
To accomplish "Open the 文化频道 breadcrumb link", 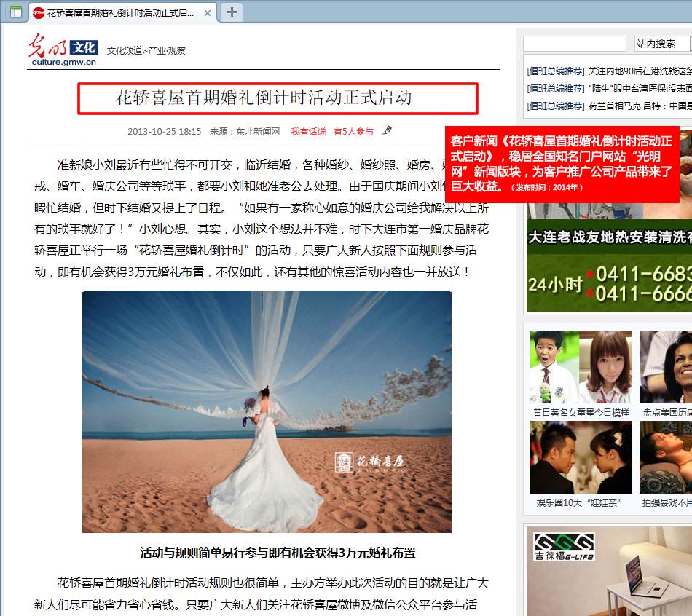I will pos(125,51).
